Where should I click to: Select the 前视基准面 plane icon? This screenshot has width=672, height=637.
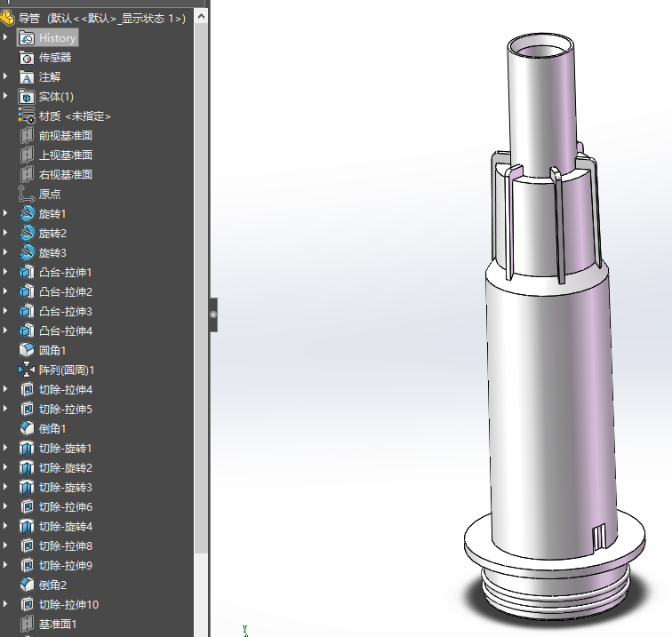(27, 136)
